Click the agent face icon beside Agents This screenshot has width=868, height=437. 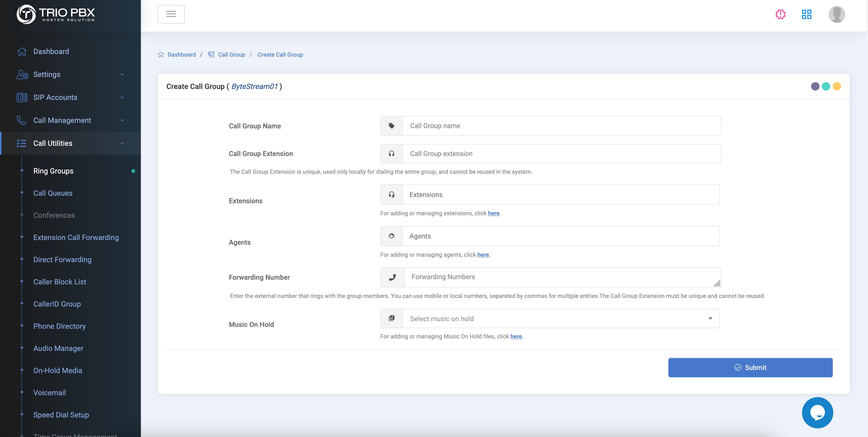392,236
